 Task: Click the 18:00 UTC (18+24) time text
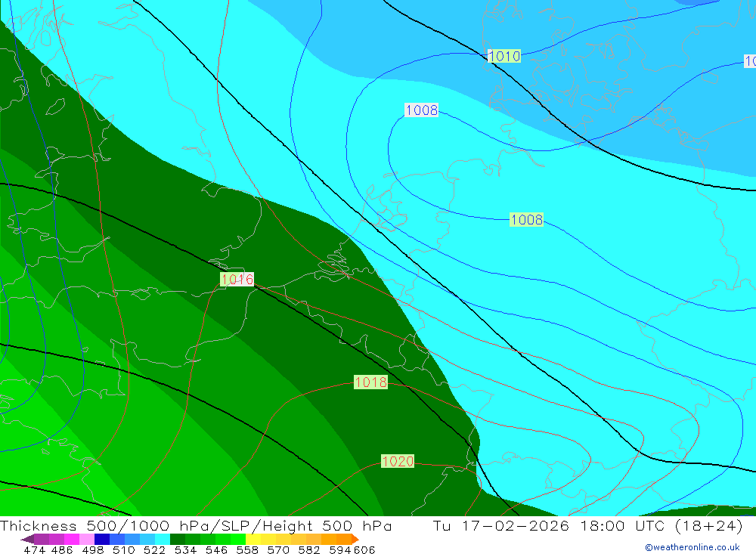tap(661, 525)
